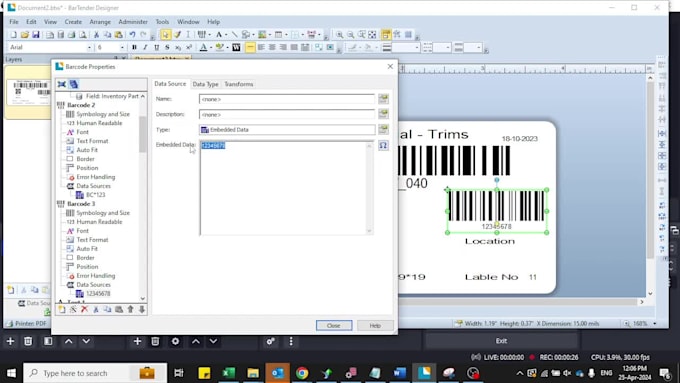The height and width of the screenshot is (383, 680).
Task: Click the first view icon above the tree
Action: click(x=62, y=84)
